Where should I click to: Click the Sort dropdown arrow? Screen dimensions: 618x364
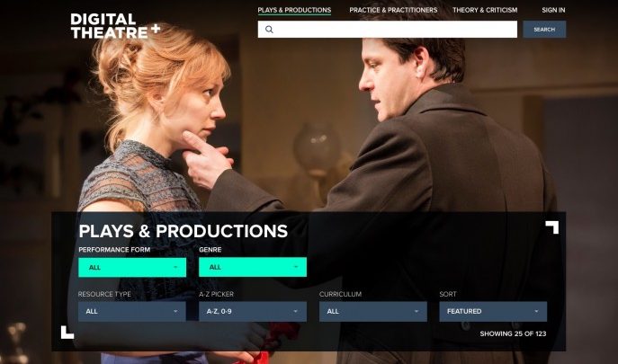[536, 311]
